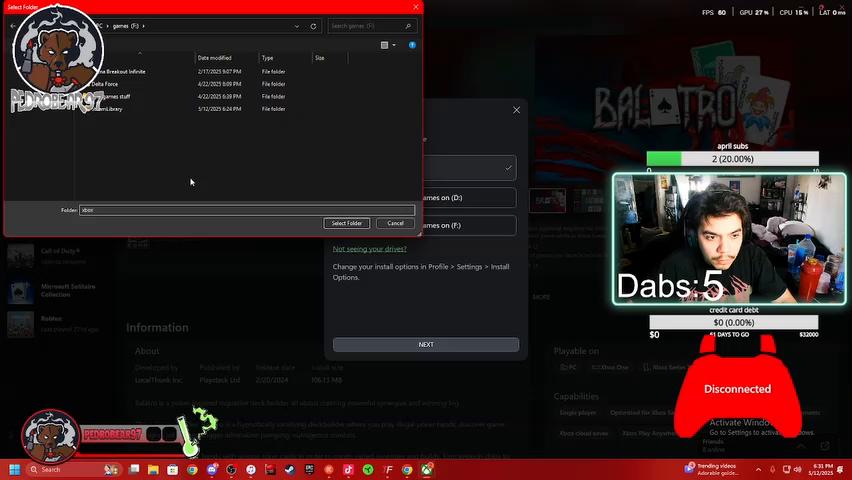Open the notification bell icon
852x480 pixels.
click(841, 470)
